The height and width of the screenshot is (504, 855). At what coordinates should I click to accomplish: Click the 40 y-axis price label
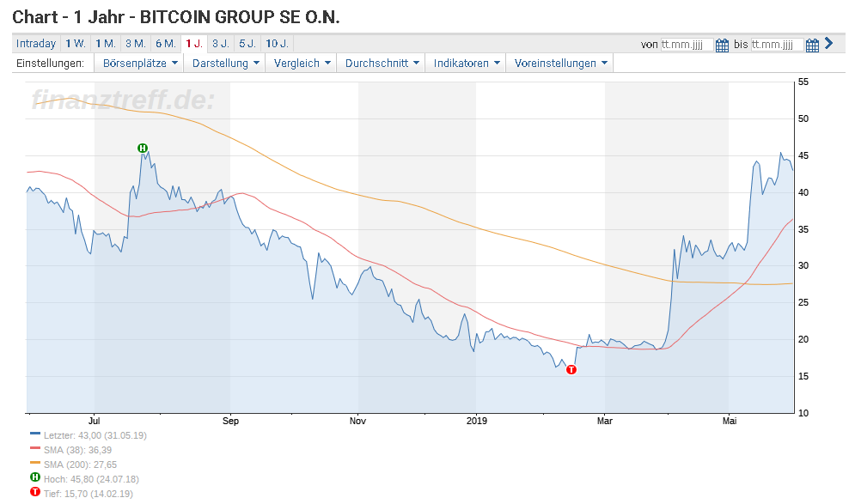[803, 192]
